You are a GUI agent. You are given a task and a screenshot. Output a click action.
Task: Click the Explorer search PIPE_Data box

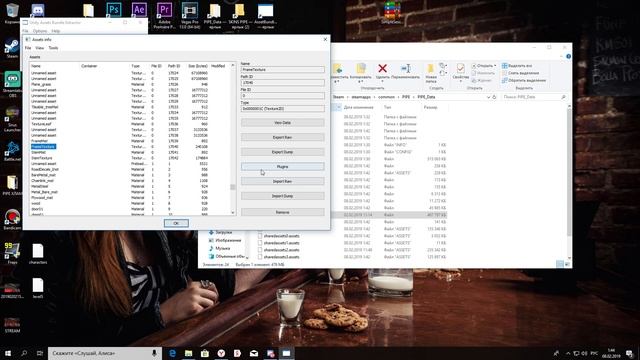(x=534, y=97)
